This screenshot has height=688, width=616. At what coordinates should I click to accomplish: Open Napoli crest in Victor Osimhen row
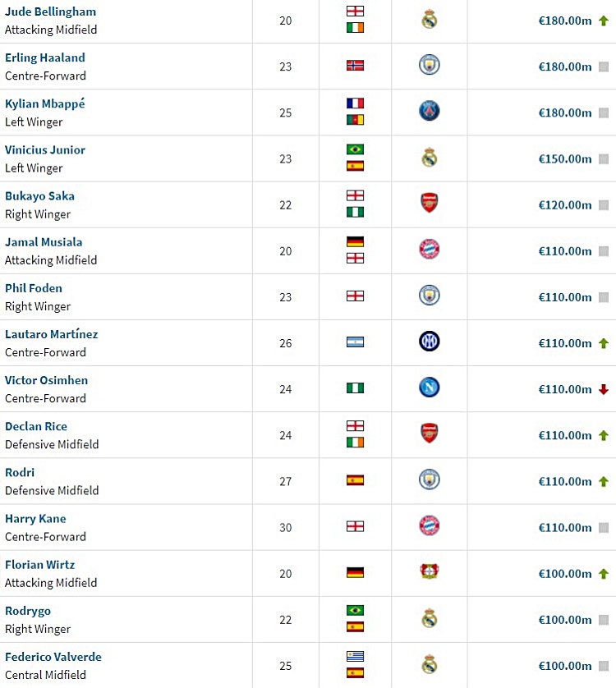[429, 388]
